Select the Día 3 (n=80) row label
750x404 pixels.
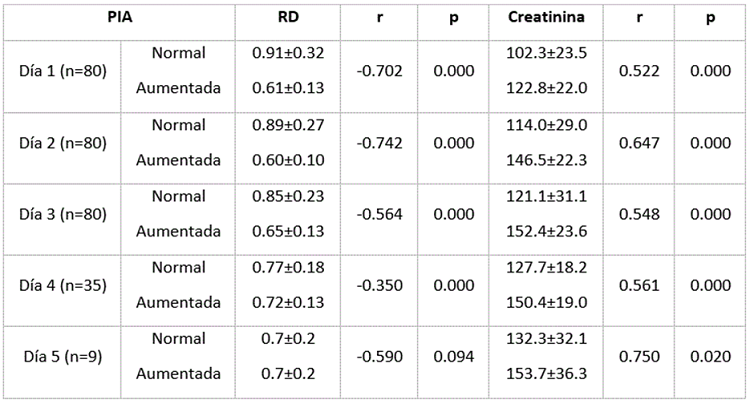(x=62, y=214)
